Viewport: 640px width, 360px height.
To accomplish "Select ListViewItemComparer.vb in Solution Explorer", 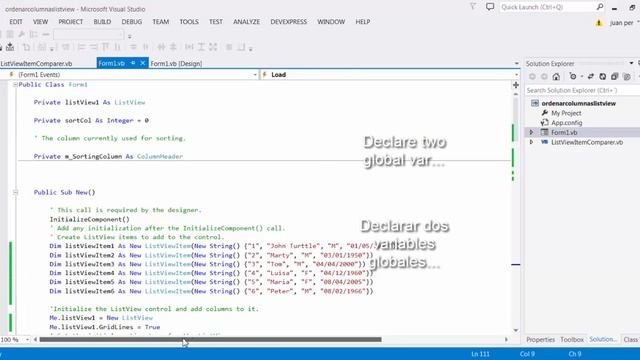I will click(587, 142).
